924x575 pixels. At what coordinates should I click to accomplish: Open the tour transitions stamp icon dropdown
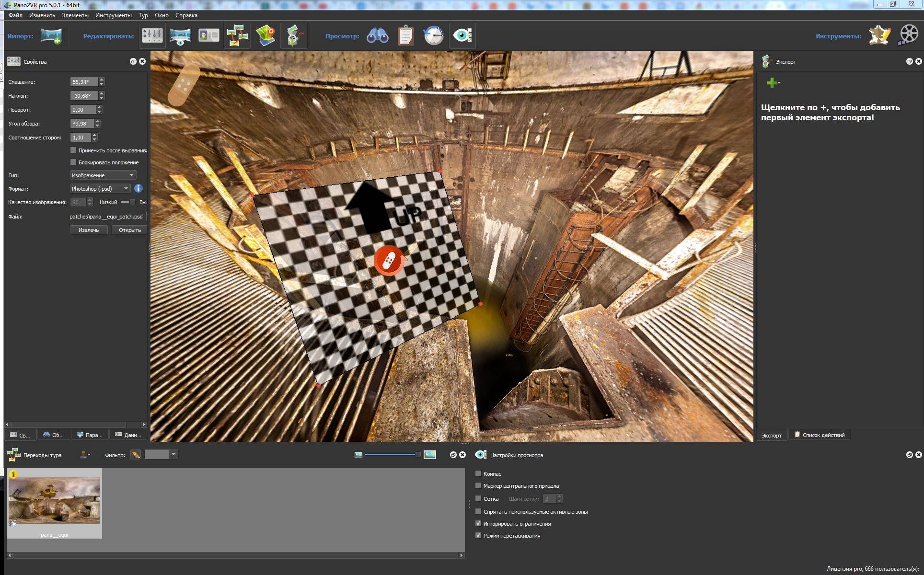pos(85,455)
